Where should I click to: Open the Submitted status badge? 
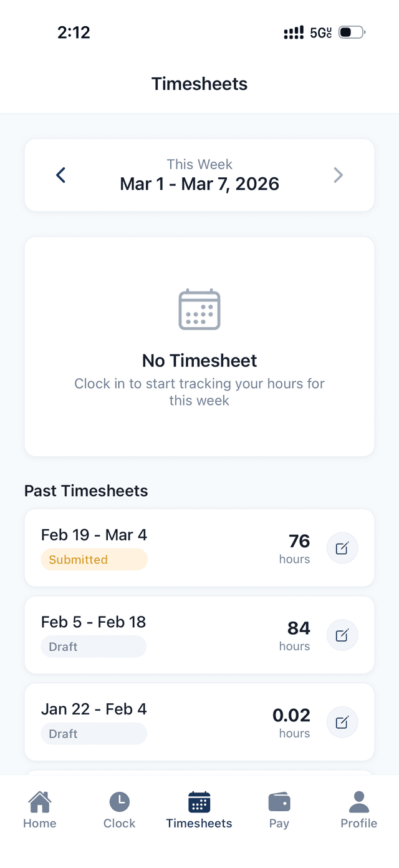(x=94, y=560)
